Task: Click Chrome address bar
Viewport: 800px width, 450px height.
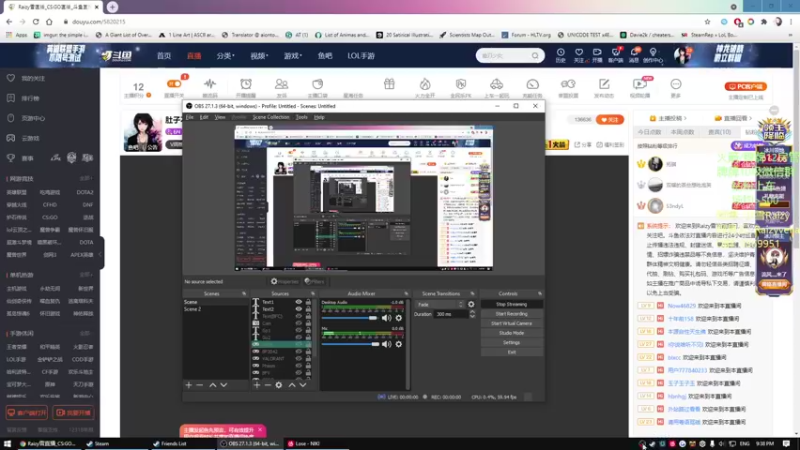Action: pyautogui.click(x=383, y=22)
